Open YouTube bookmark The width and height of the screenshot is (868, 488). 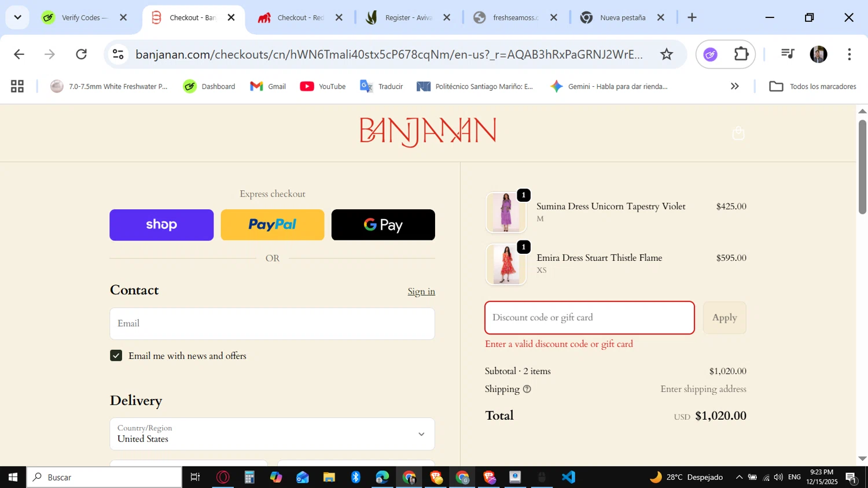tap(323, 86)
